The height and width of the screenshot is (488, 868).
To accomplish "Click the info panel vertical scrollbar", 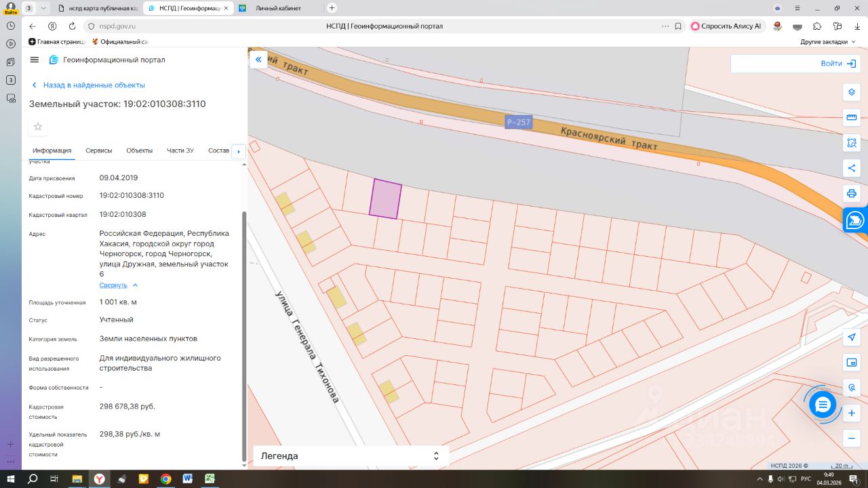I will point(244,335).
